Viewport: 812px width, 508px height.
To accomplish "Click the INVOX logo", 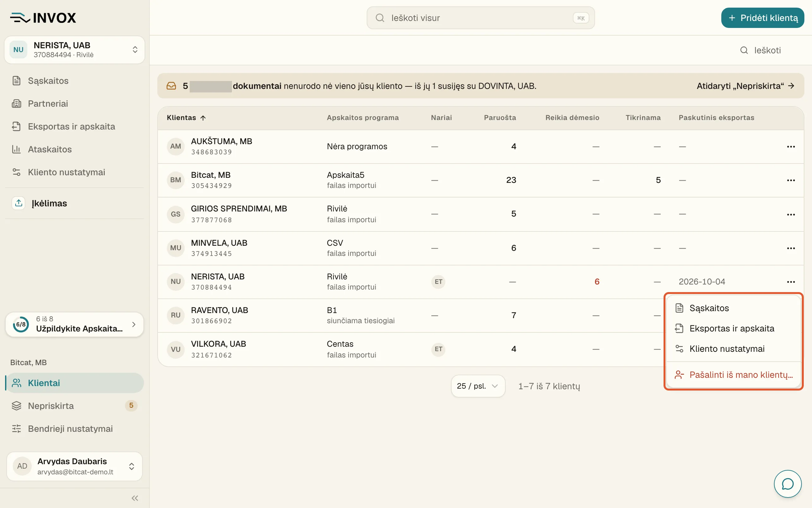I will coord(43,18).
